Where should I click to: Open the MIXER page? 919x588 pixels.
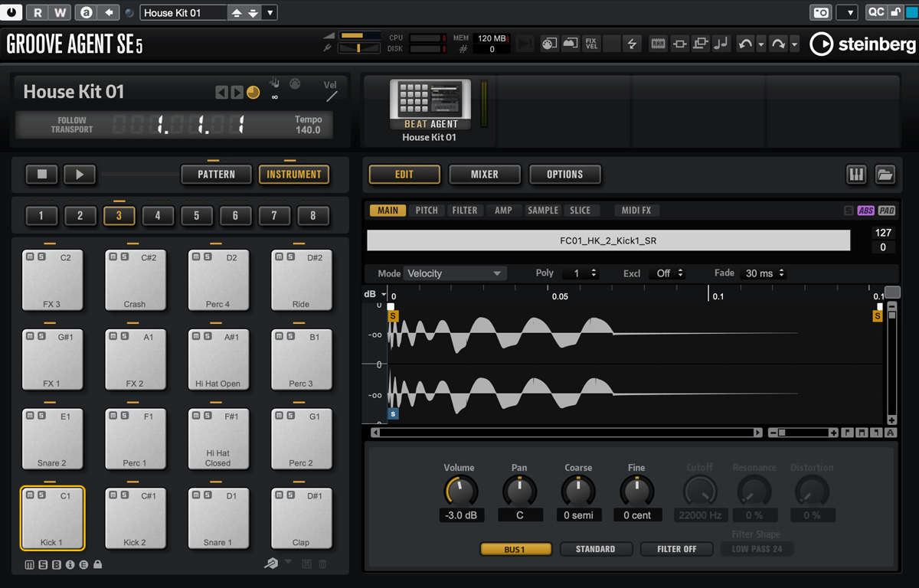tap(485, 175)
